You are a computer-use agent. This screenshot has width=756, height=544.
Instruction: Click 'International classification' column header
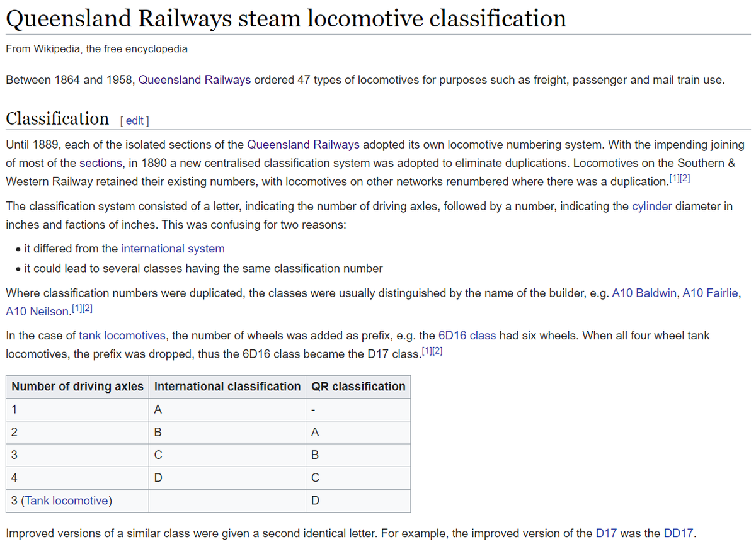point(227,387)
